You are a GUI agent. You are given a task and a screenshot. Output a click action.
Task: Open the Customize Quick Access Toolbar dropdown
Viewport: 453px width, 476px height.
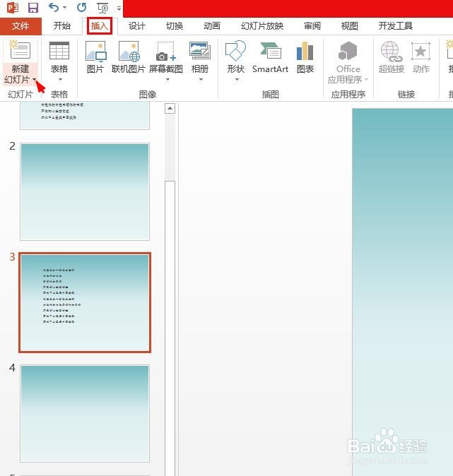click(x=119, y=8)
